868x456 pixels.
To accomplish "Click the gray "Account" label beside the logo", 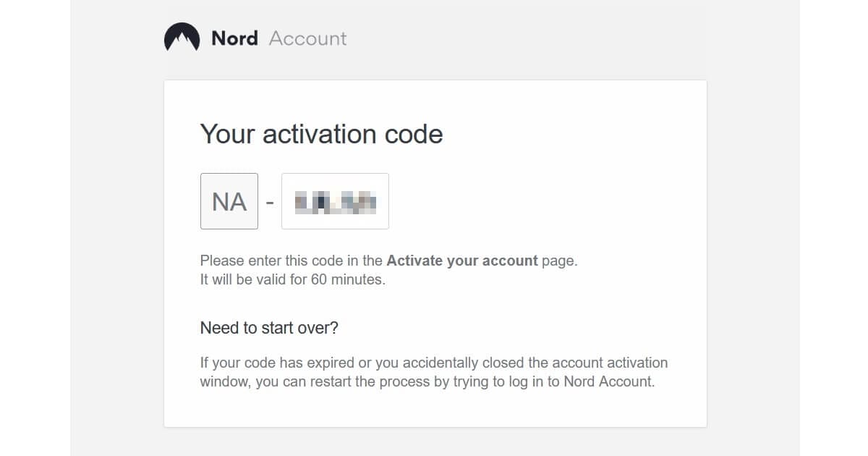I will pyautogui.click(x=307, y=39).
